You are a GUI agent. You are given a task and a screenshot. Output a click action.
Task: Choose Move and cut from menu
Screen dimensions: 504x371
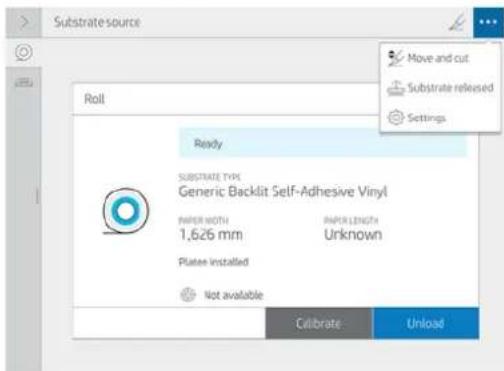pyautogui.click(x=440, y=58)
